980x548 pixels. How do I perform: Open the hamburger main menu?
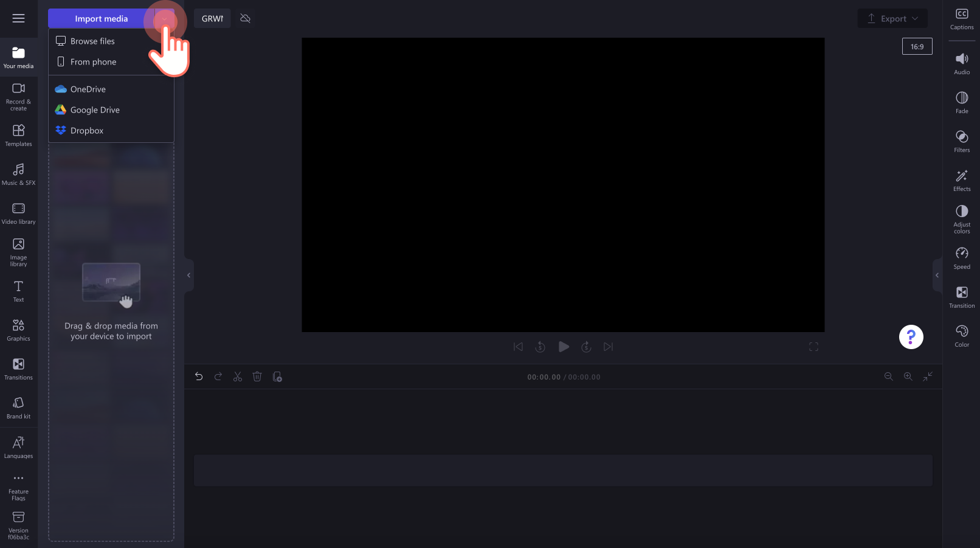18,18
